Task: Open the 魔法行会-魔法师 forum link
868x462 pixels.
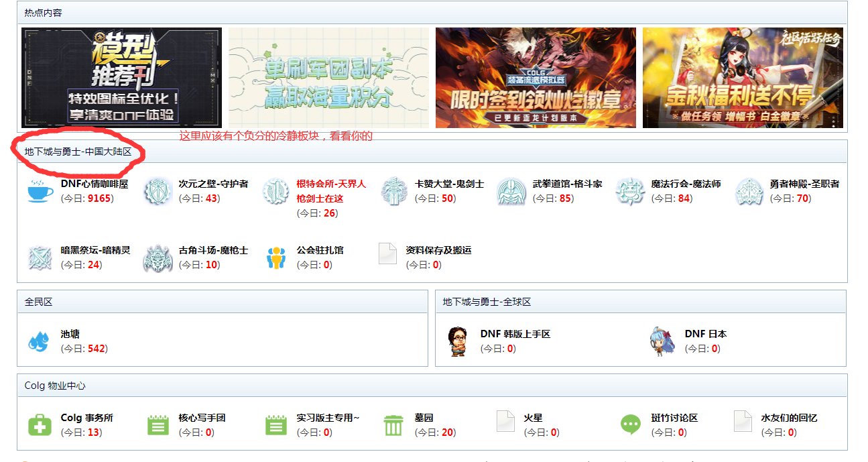Action: (686, 184)
